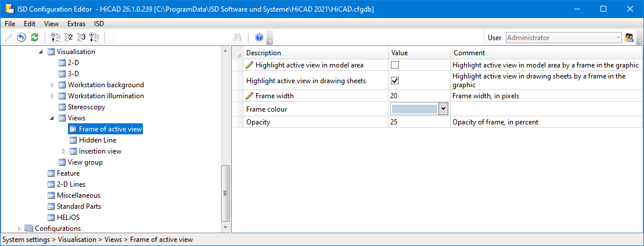
Task: Click the green refresh toolbar icon
Action: 34,37
